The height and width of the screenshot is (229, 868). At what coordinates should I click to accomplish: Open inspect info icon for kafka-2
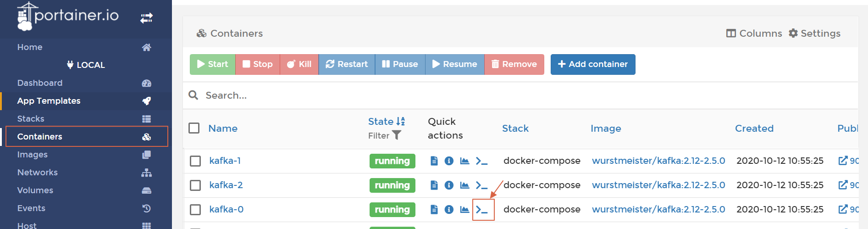pyautogui.click(x=449, y=185)
